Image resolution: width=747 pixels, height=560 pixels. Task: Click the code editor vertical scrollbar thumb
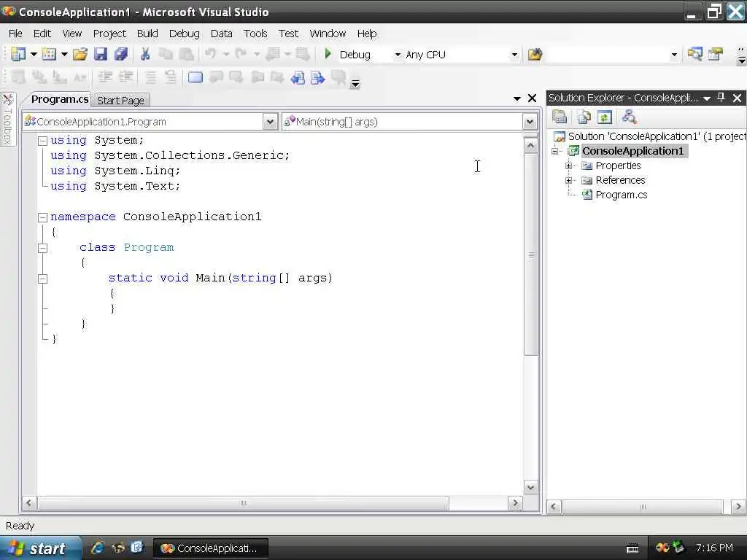pos(531,254)
